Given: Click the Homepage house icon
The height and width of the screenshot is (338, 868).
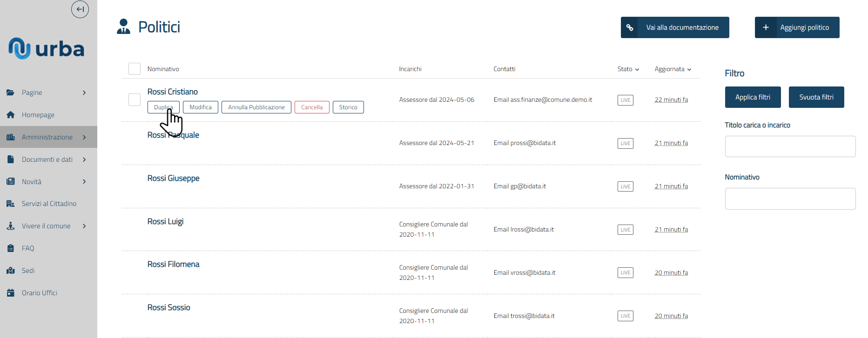Looking at the screenshot, I should (11, 115).
